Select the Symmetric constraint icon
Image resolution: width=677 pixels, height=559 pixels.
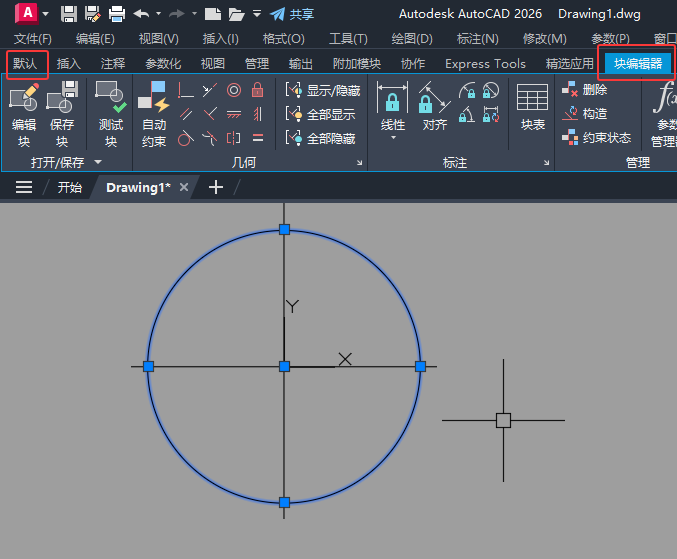pos(234,139)
